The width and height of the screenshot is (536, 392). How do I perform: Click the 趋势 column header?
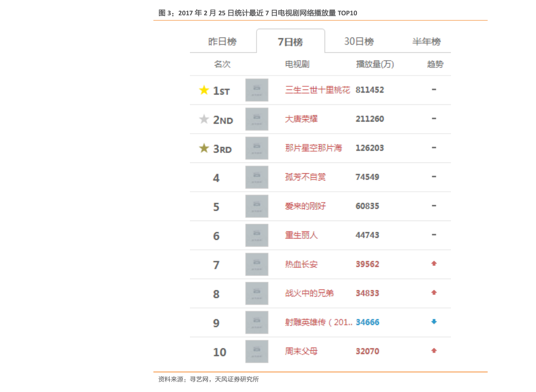click(435, 64)
